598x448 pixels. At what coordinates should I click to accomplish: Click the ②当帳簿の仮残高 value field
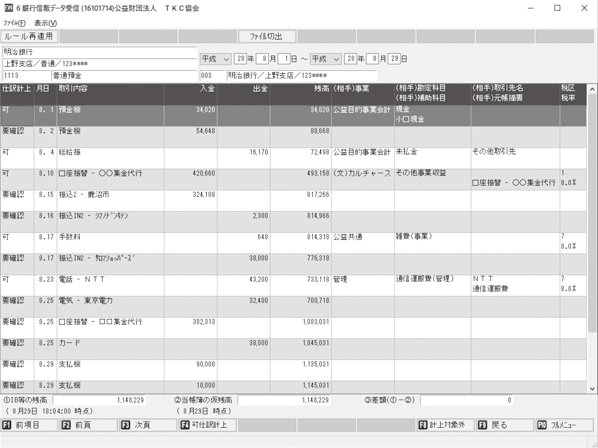tap(284, 400)
